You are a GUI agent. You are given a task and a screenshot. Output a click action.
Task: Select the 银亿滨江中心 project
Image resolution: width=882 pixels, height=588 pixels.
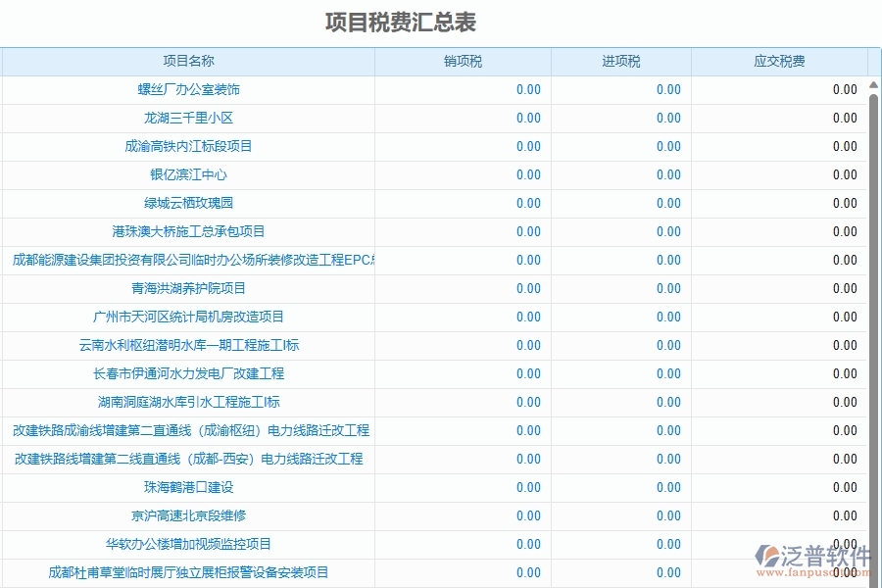[188, 174]
